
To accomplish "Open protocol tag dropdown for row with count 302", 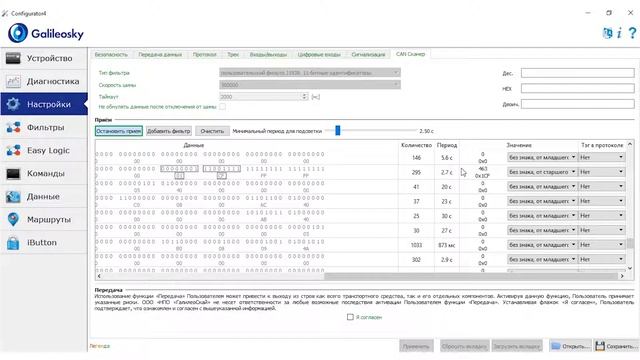I will 602,260.
